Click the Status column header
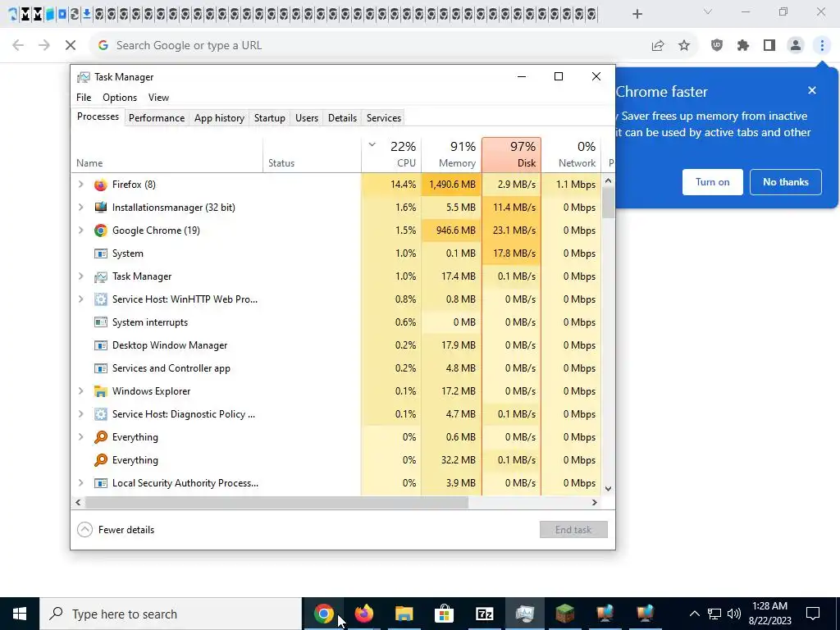 [313, 155]
